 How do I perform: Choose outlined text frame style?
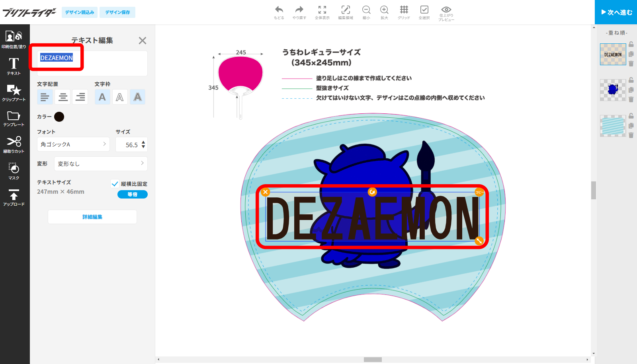point(120,97)
